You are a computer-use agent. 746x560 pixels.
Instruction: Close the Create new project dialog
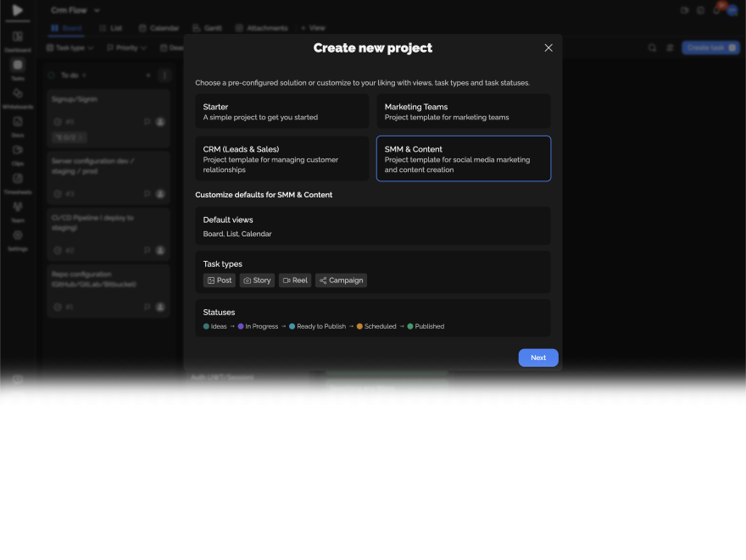pyautogui.click(x=548, y=48)
